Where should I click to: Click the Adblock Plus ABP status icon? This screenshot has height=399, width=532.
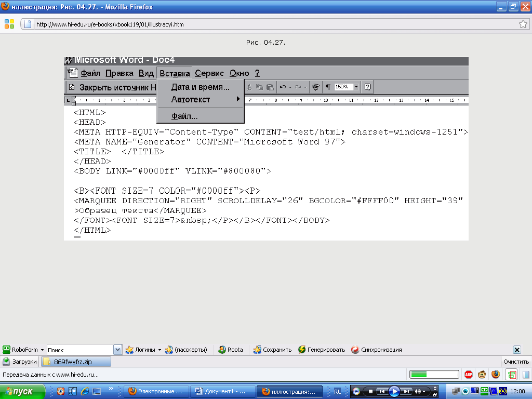(x=469, y=375)
